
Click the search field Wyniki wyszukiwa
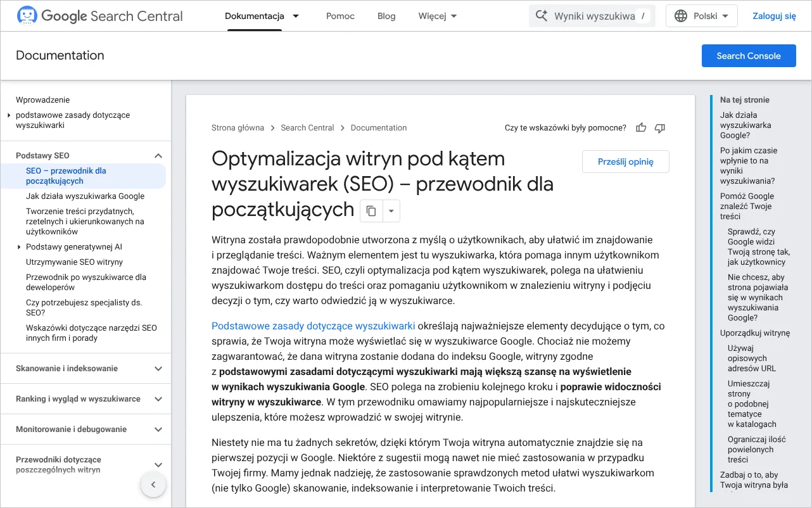pos(592,16)
